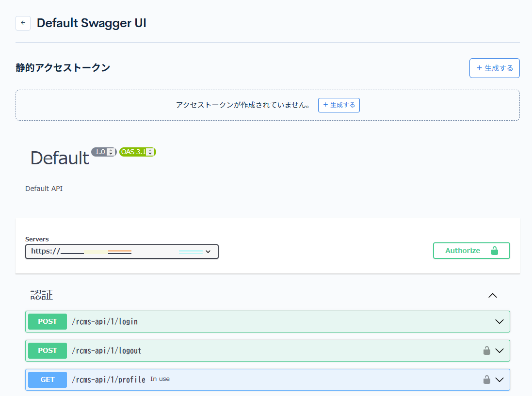Viewport: 532px width, 396px height.
Task: Click the /rcms-api/1/logout path text
Action: click(107, 350)
